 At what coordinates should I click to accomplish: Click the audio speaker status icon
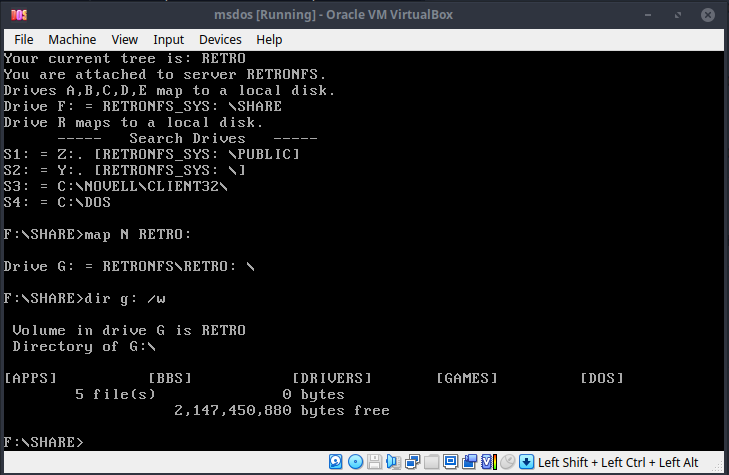point(393,462)
